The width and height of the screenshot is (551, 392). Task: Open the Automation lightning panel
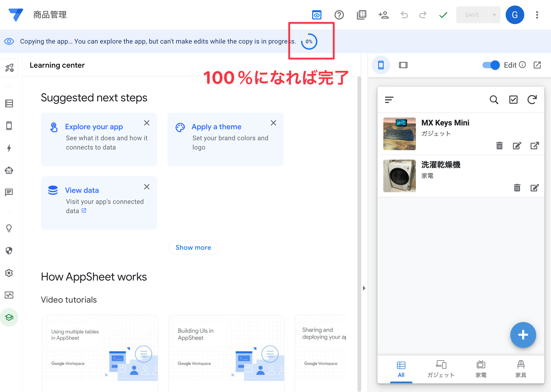pyautogui.click(x=9, y=148)
